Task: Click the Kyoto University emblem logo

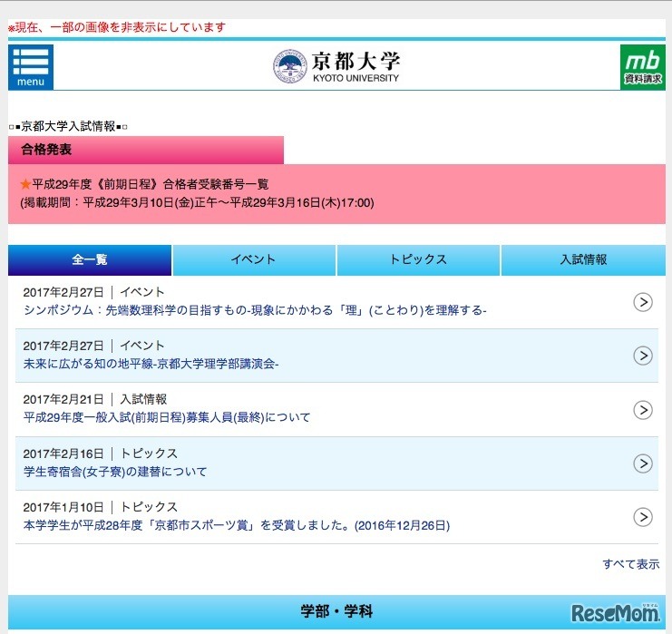Action: [x=290, y=66]
